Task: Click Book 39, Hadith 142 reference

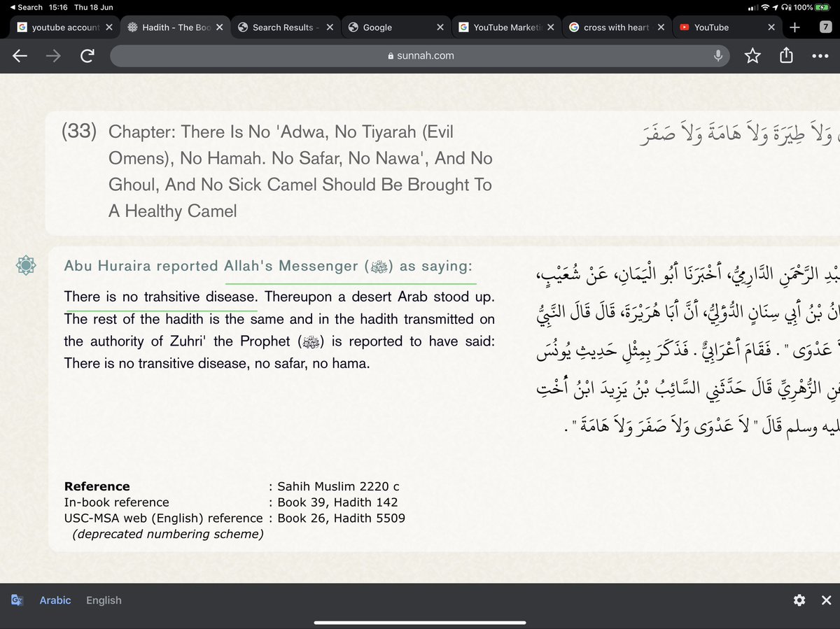Action: click(337, 502)
